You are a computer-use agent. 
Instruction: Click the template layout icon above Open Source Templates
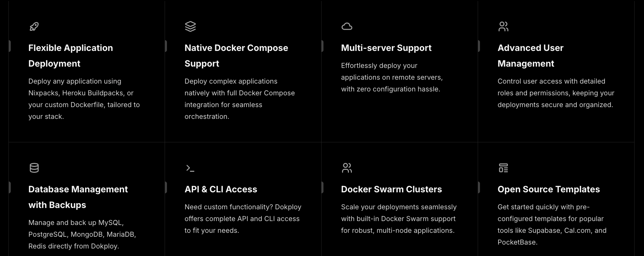[503, 168]
